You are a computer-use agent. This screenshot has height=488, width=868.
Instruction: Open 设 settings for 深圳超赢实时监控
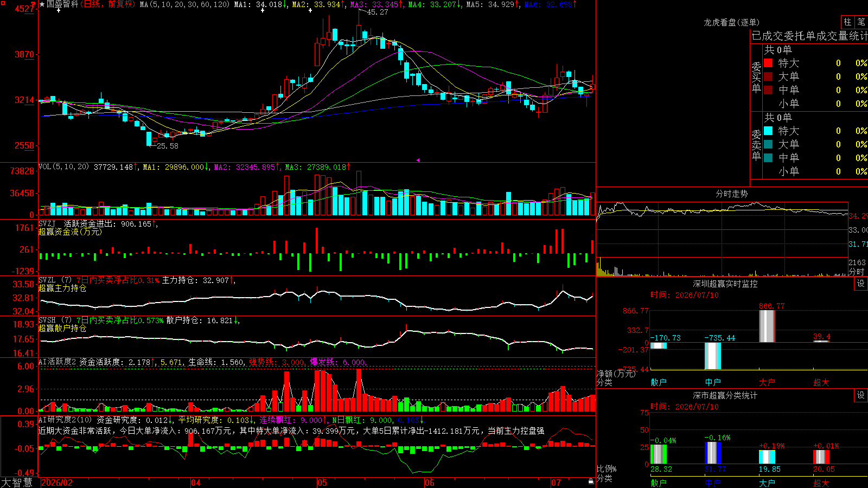(861, 284)
